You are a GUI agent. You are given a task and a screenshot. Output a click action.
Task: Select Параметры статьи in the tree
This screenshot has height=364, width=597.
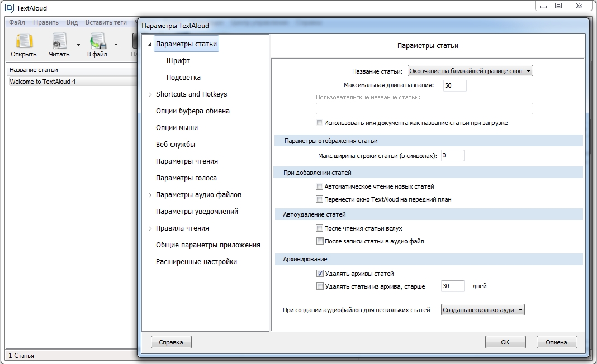tap(186, 44)
